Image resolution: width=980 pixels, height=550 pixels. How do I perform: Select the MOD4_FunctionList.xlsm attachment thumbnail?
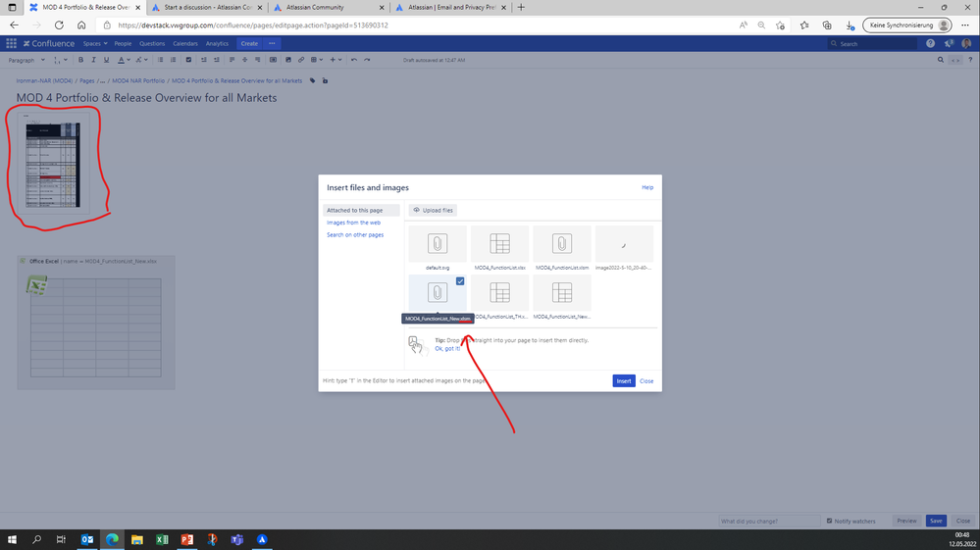coord(562,244)
